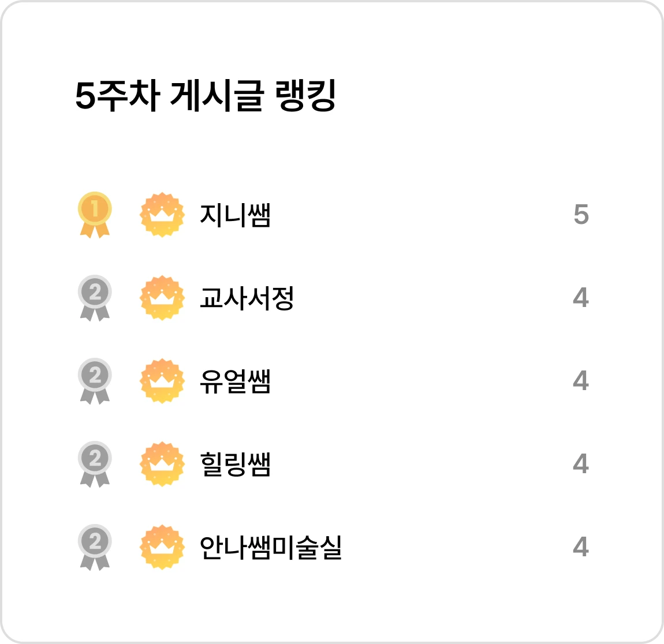This screenshot has width=664, height=644.
Task: Click the silver medal beside 교사서정
Action: 95,298
